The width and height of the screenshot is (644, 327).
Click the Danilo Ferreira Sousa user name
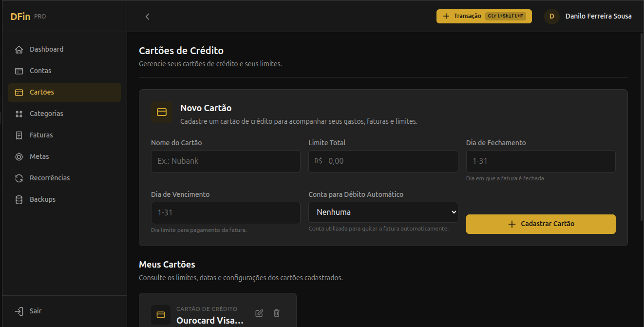598,16
